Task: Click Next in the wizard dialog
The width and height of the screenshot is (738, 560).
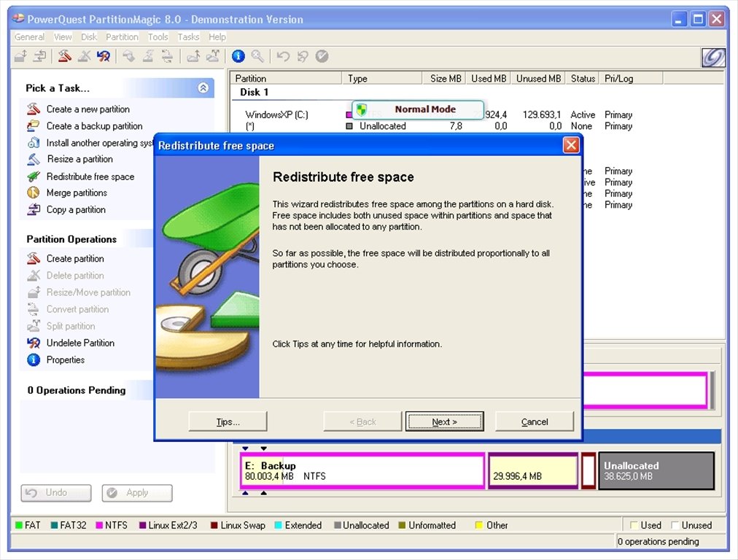Action: [444, 421]
